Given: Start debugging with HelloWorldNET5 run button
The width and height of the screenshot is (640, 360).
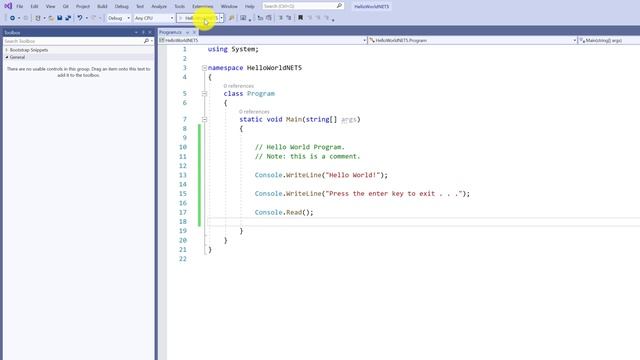Looking at the screenshot, I should (x=198, y=18).
